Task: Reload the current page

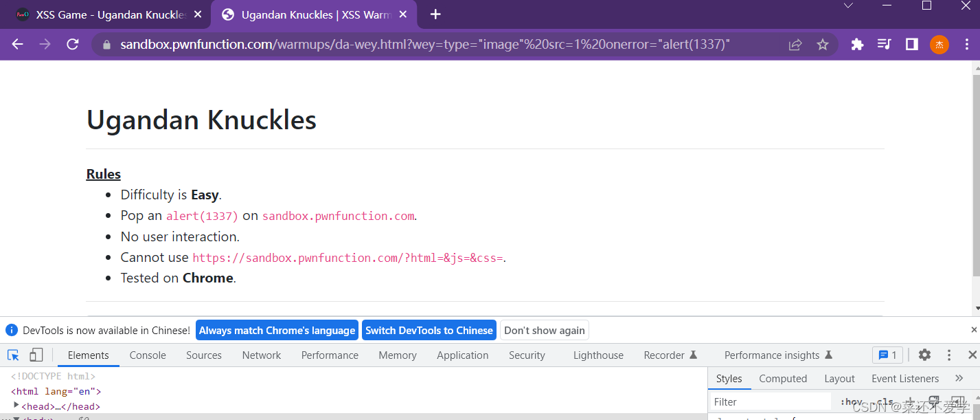Action: 73,44
